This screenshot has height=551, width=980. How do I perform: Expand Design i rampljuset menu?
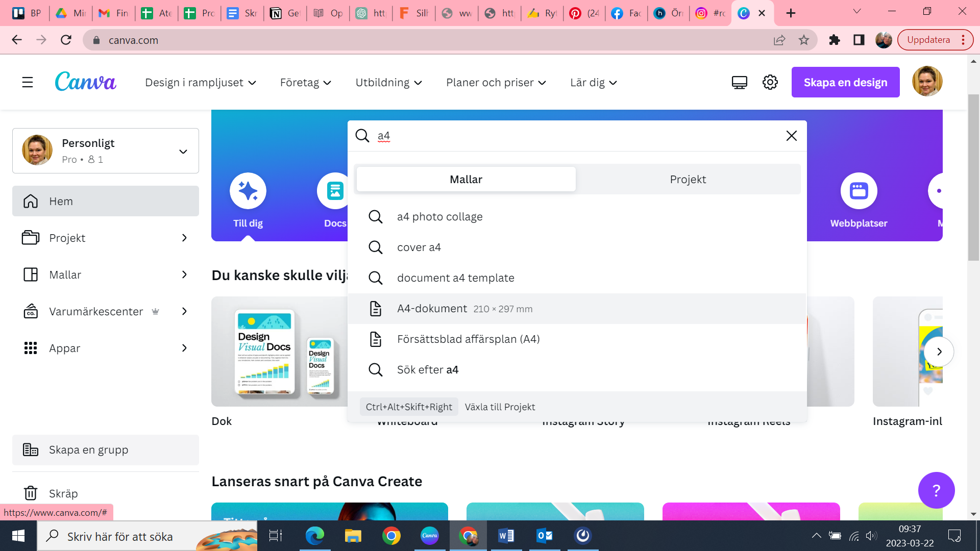tap(201, 83)
